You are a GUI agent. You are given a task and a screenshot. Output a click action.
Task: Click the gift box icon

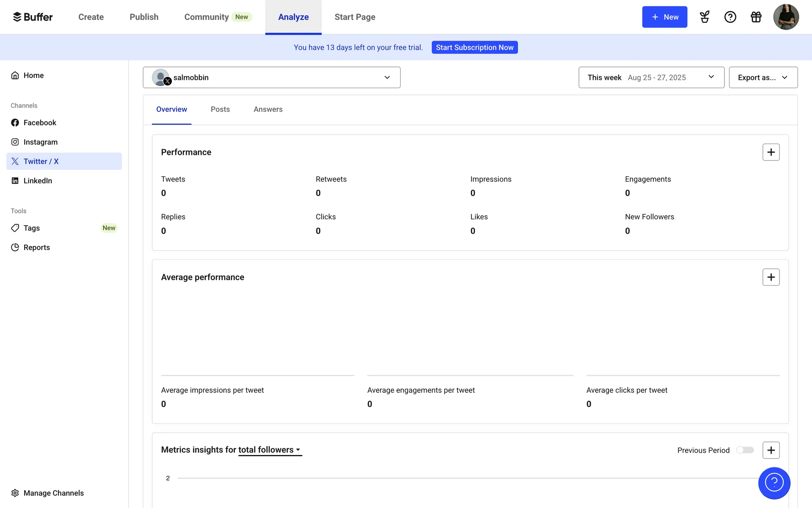[x=756, y=17]
